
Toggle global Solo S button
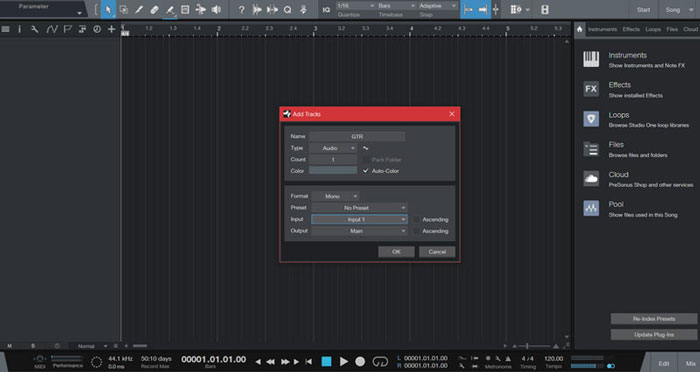tap(33, 346)
